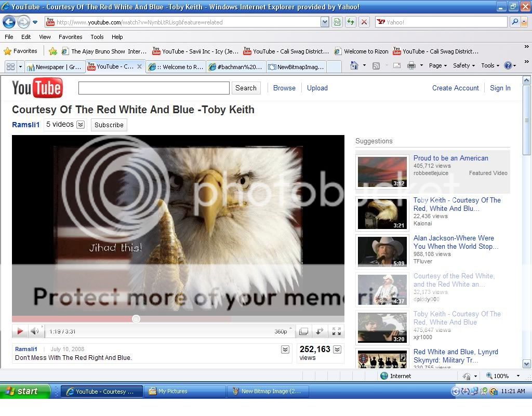Go back with the browser Back arrow
The image size is (532, 416).
tap(9, 22)
